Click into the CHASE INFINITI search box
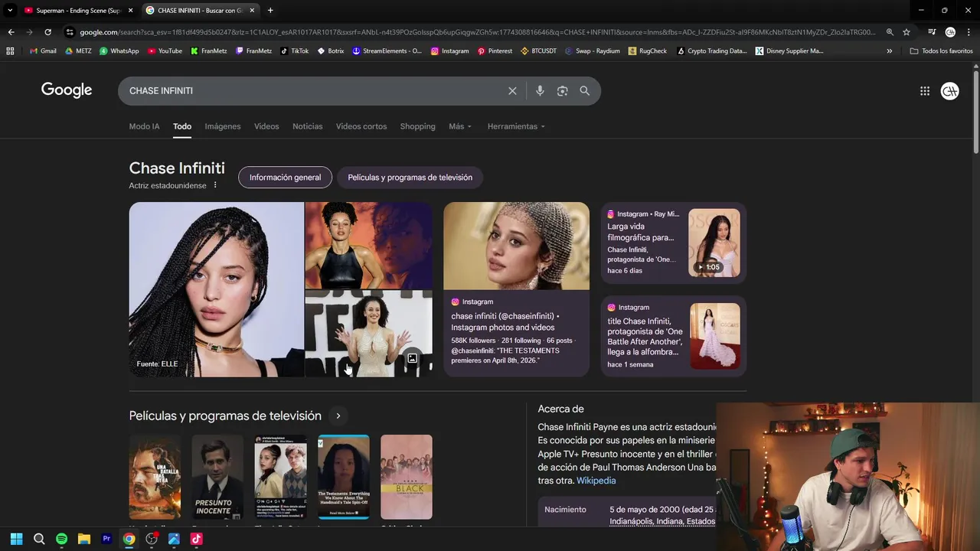This screenshot has height=551, width=980. point(314,90)
